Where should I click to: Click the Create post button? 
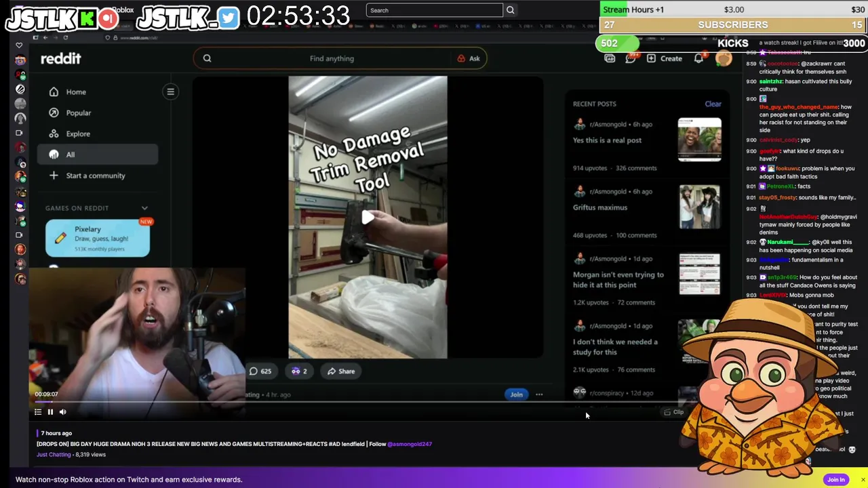tap(664, 58)
